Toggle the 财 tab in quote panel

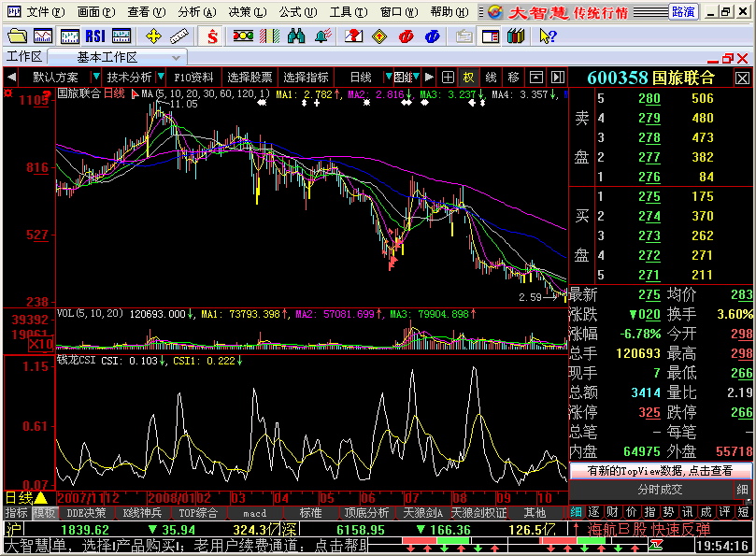[612, 512]
